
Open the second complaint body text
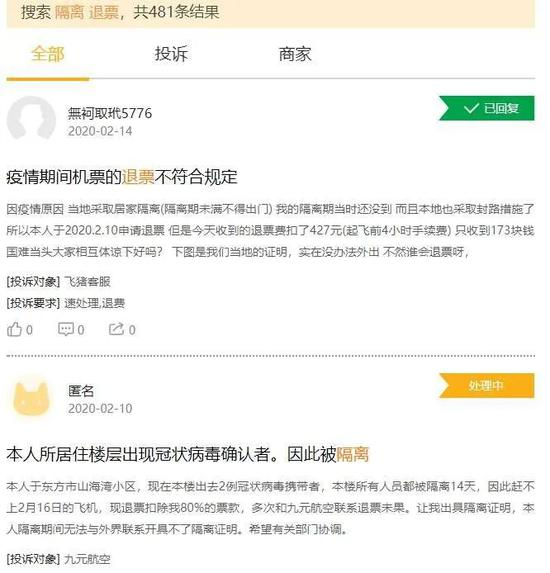pos(270,508)
